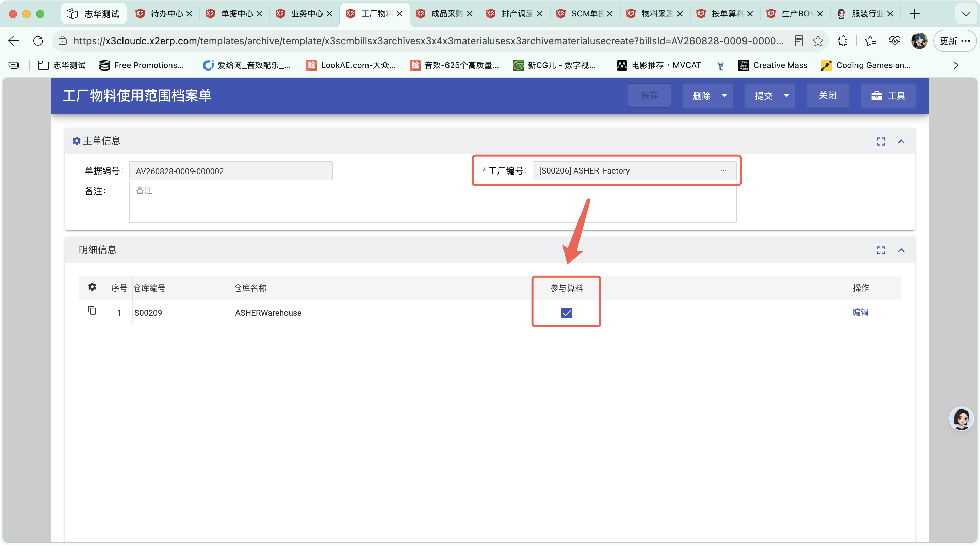
Task: Go back with browser back arrow
Action: 14,41
